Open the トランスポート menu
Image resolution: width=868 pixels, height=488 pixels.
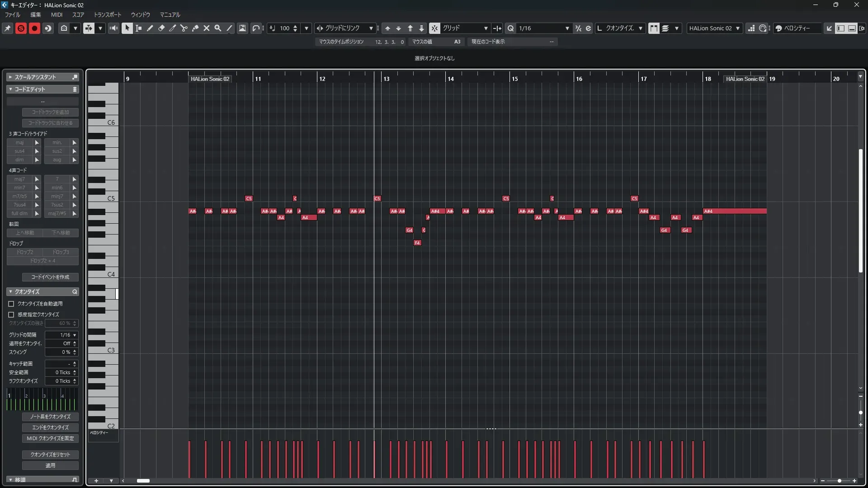107,14
